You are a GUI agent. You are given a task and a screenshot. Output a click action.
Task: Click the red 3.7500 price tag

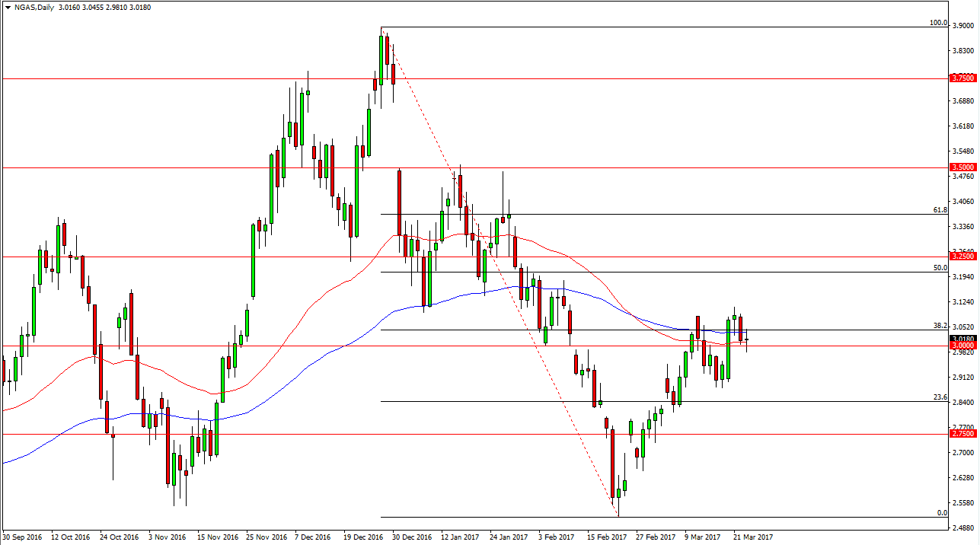(x=962, y=78)
